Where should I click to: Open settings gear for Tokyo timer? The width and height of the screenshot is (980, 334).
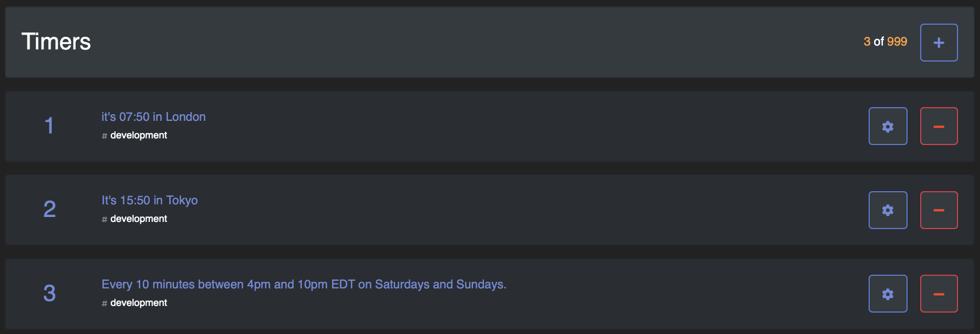click(887, 210)
